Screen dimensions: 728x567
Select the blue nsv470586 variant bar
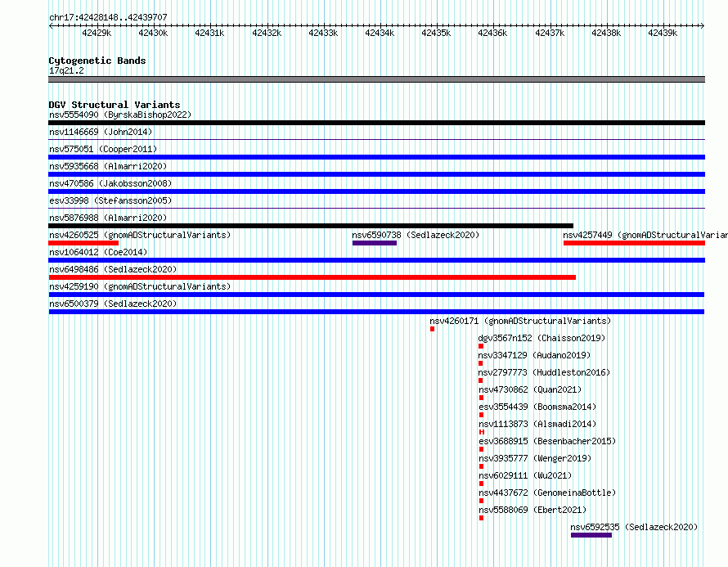click(376, 191)
